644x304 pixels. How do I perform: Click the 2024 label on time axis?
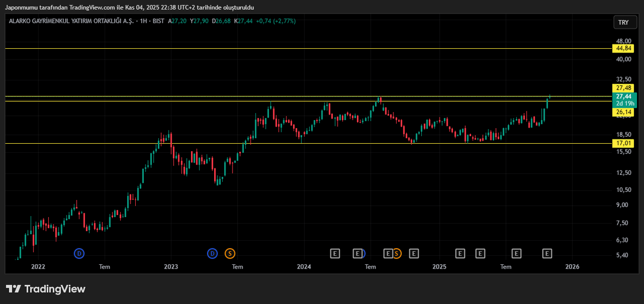[x=304, y=266]
